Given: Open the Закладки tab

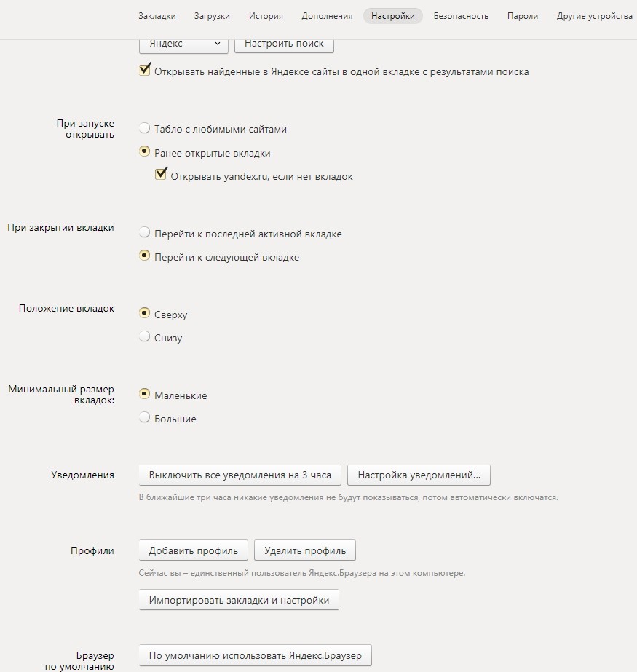Looking at the screenshot, I should pos(159,16).
